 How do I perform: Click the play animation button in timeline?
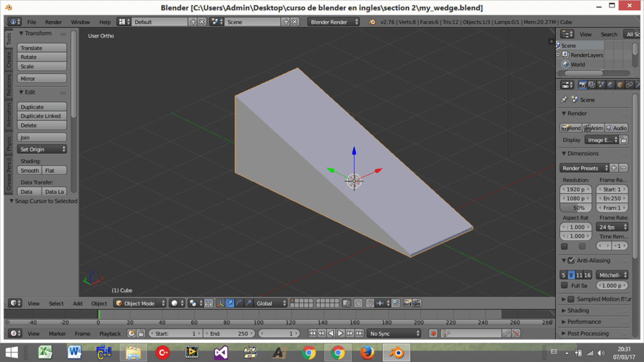pos(341,333)
